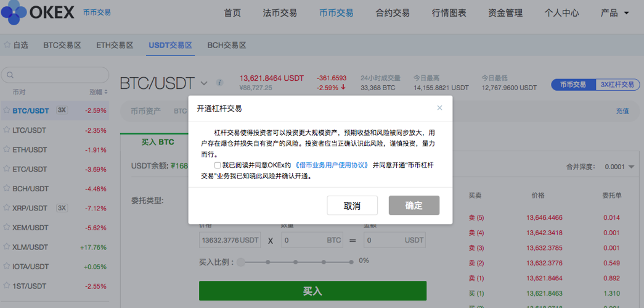Click sell order price 13,642.3418
This screenshot has height=308, width=644.
coord(544,233)
